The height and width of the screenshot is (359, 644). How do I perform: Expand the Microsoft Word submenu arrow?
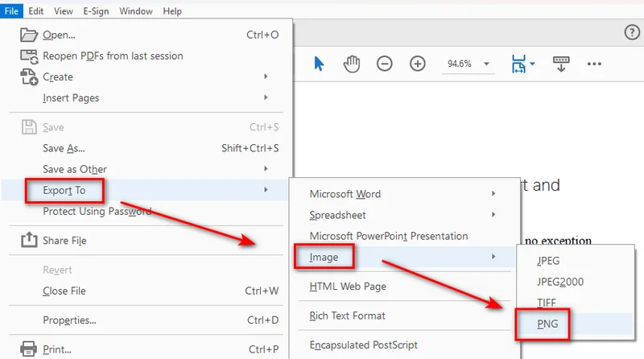pos(493,193)
